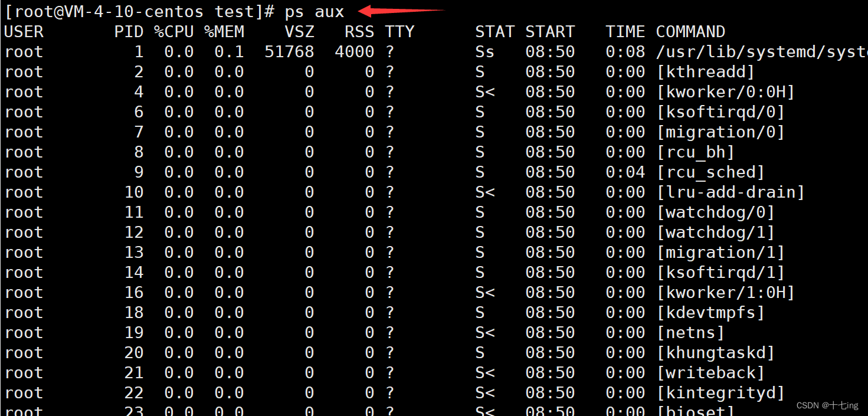Click the [netns] process name
Image resolution: width=868 pixels, height=416 pixels.
[690, 333]
